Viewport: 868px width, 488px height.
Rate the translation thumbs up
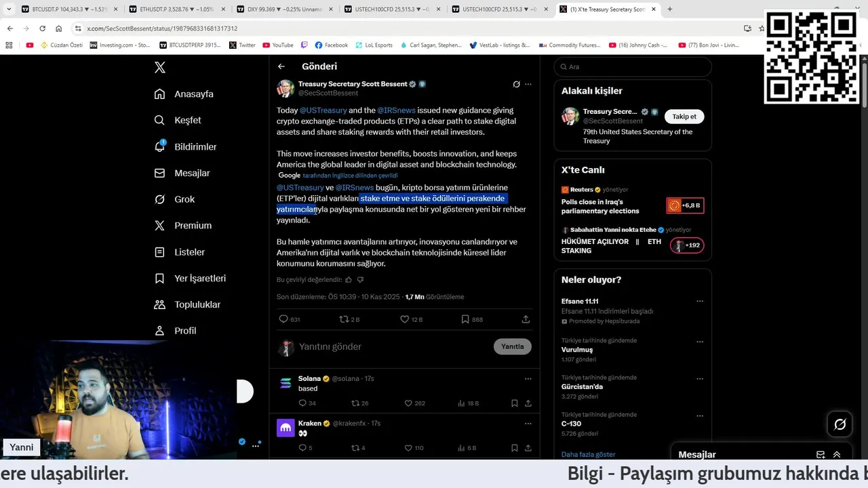pyautogui.click(x=349, y=279)
